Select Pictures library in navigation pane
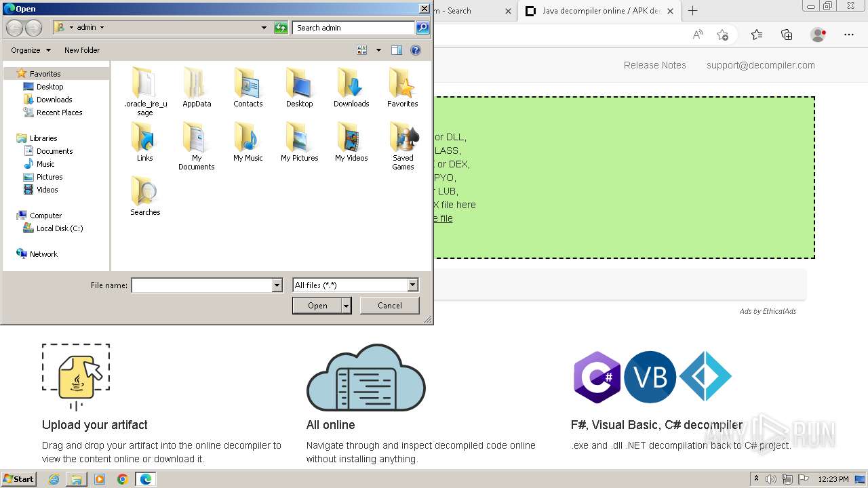Viewport: 868px width, 488px height. coord(50,177)
